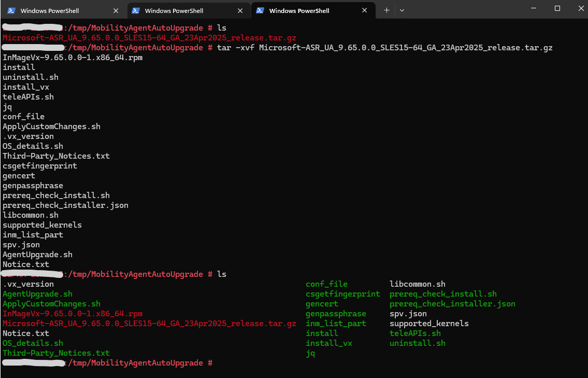Click the white 'install' line in tar output
Image resolution: width=588 pixels, height=378 pixels.
19,67
